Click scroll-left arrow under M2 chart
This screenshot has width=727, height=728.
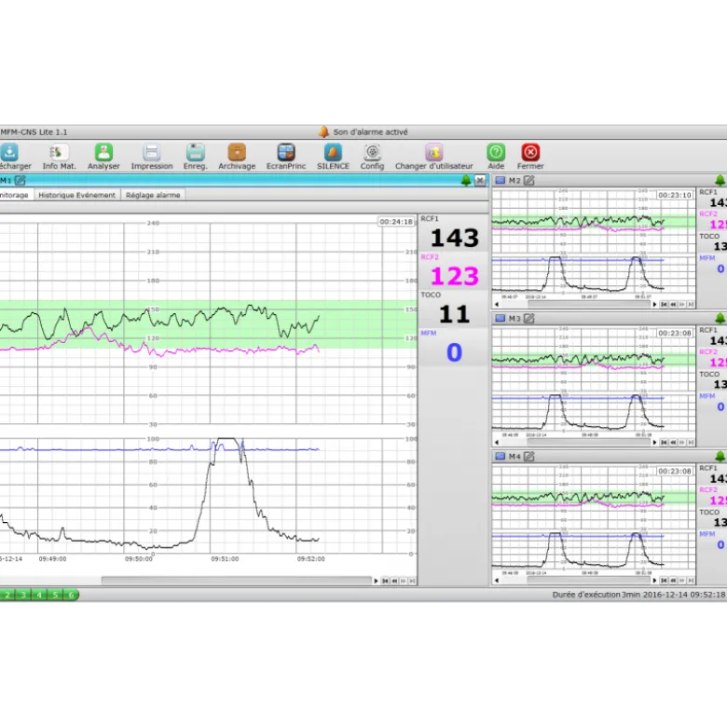point(497,305)
